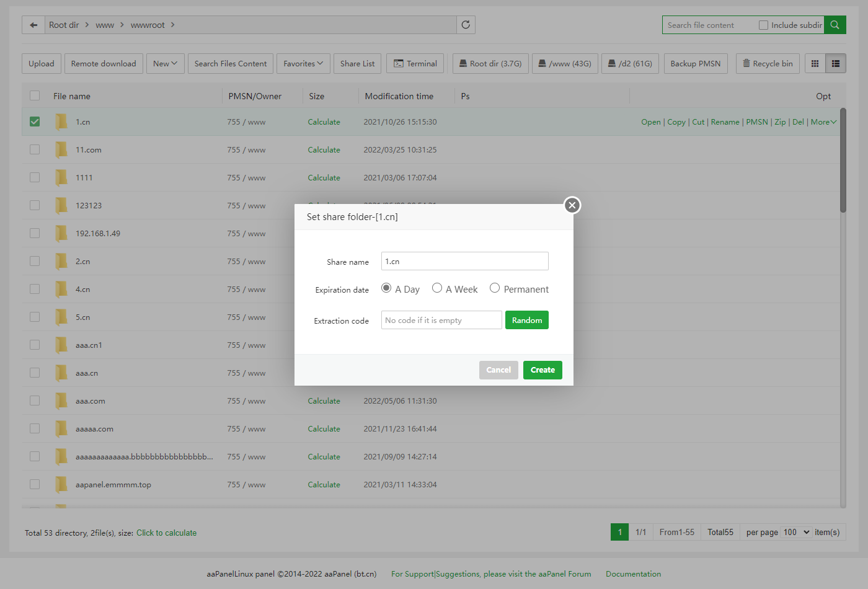Image resolution: width=868 pixels, height=589 pixels.
Task: Open the Recycle bin
Action: [x=768, y=63]
